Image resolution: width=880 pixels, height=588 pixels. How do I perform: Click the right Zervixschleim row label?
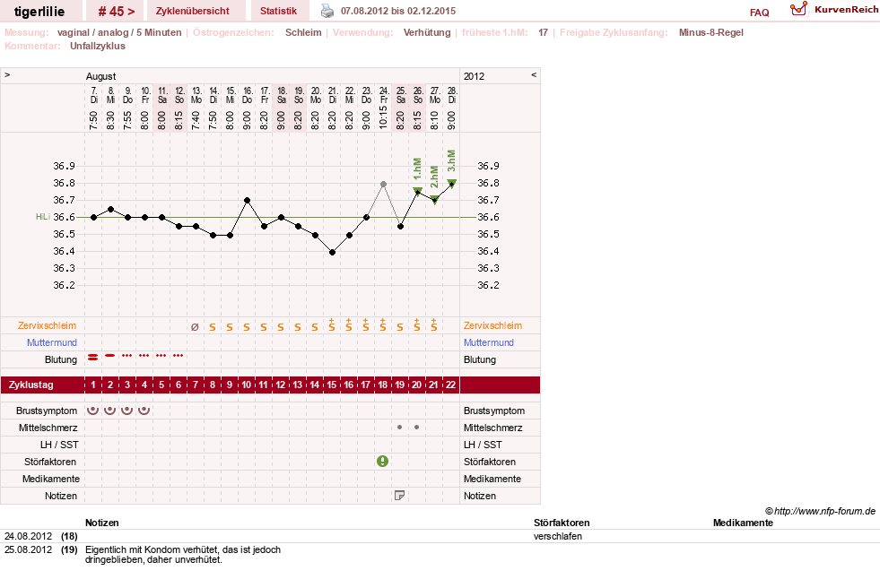(x=492, y=325)
